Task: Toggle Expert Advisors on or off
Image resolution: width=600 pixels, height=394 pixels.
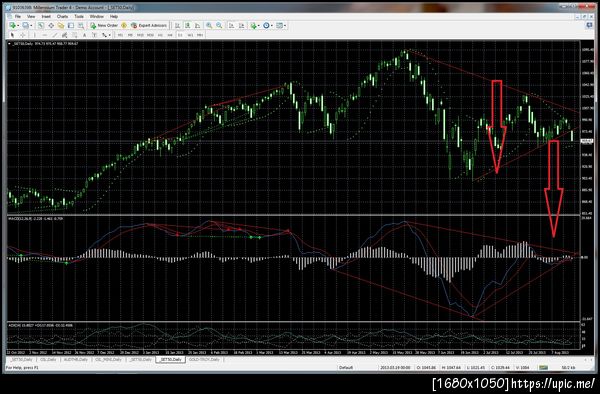Action: 149,26
